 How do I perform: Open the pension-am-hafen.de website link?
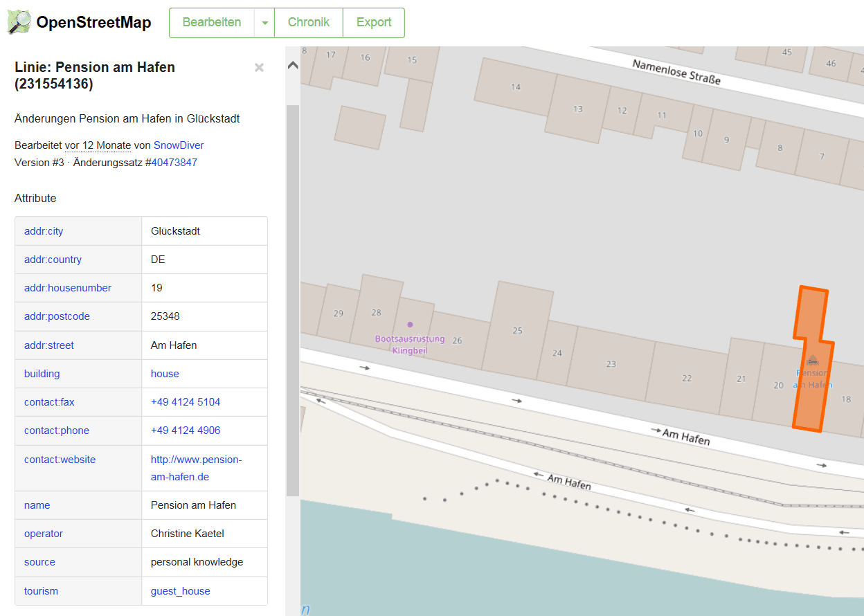[x=197, y=468]
